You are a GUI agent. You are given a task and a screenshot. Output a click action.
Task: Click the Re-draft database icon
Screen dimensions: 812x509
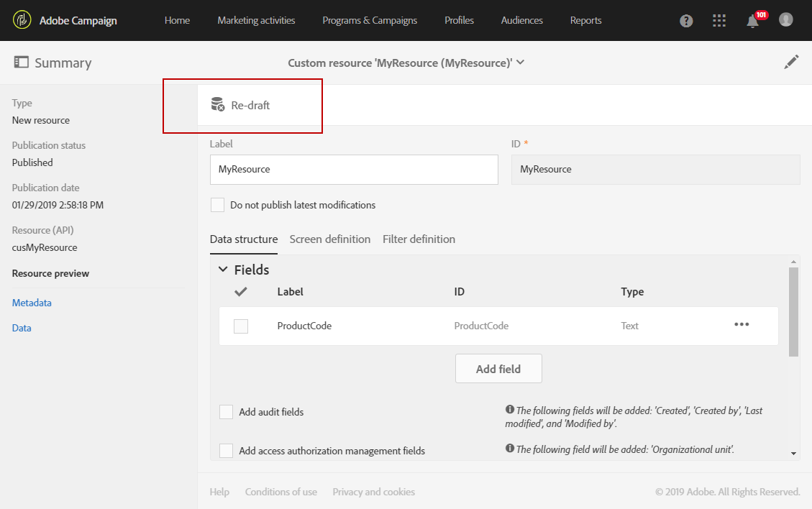point(217,105)
